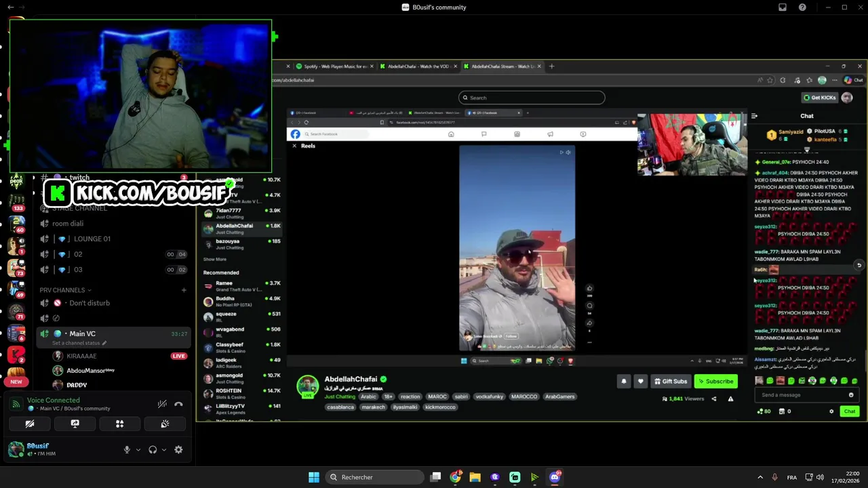This screenshot has height=488, width=868.
Task: Open KIRAAAAE's live stream in voice list
Action: (x=179, y=356)
